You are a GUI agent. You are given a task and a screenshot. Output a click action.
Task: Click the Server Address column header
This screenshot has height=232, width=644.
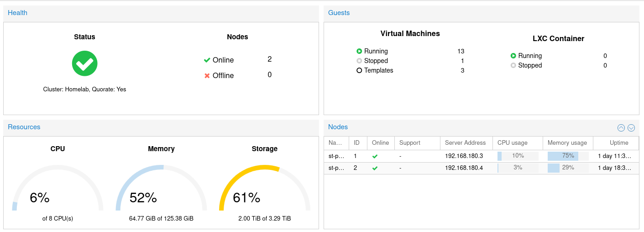466,143
